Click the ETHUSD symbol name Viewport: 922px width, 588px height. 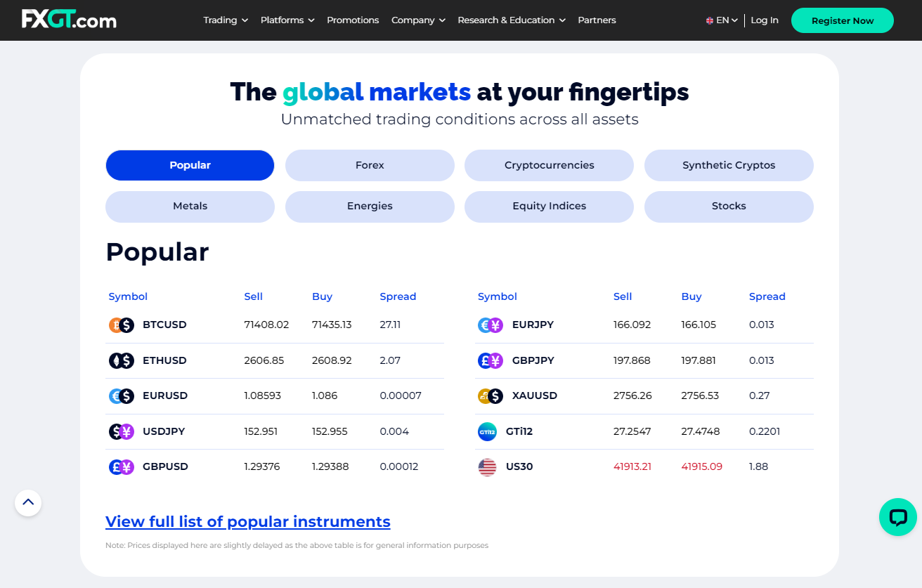[x=164, y=360]
